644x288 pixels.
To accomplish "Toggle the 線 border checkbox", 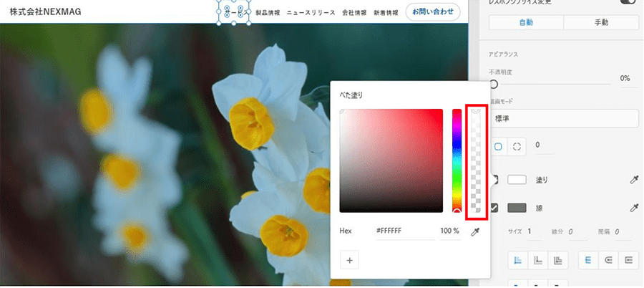I will tap(494, 208).
